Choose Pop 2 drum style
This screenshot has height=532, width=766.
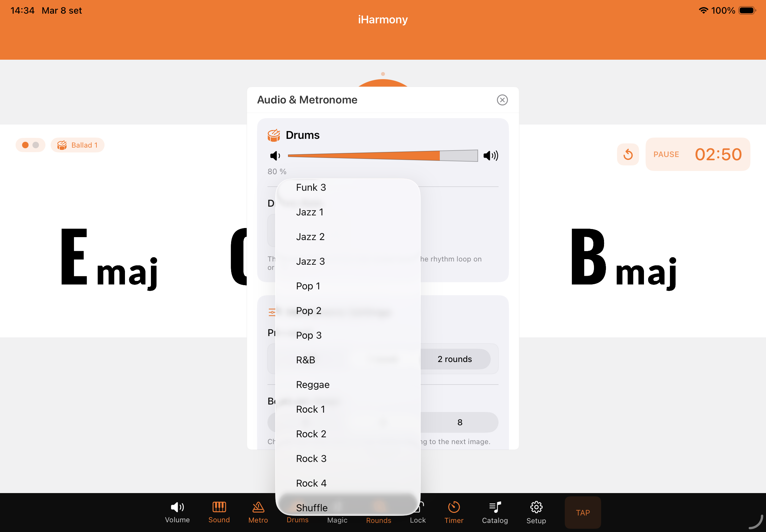coord(348,311)
